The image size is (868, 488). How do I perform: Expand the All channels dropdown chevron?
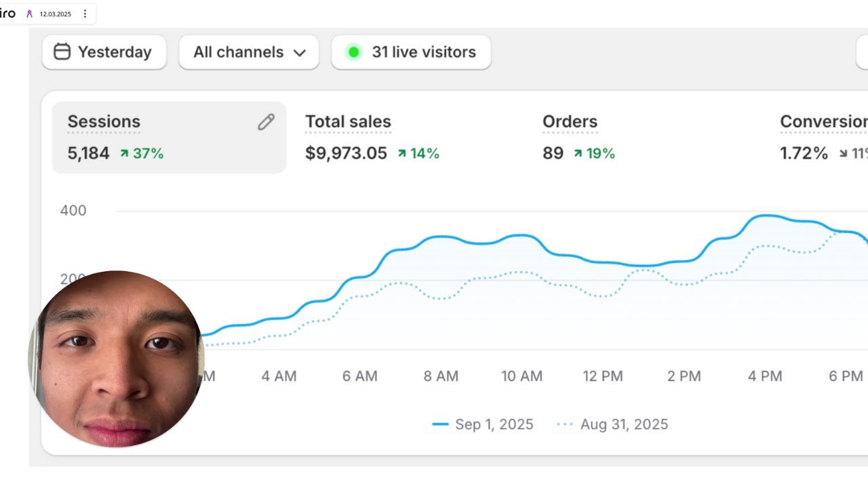(300, 53)
